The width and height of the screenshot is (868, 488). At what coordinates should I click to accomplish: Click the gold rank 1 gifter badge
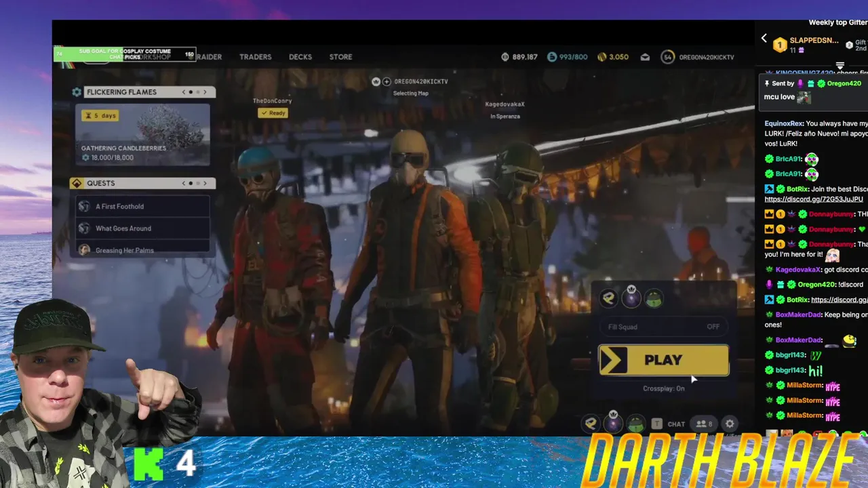tap(780, 45)
